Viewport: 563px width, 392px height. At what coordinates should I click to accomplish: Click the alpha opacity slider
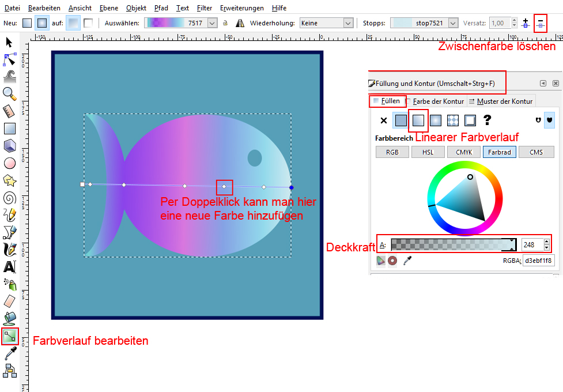(452, 244)
